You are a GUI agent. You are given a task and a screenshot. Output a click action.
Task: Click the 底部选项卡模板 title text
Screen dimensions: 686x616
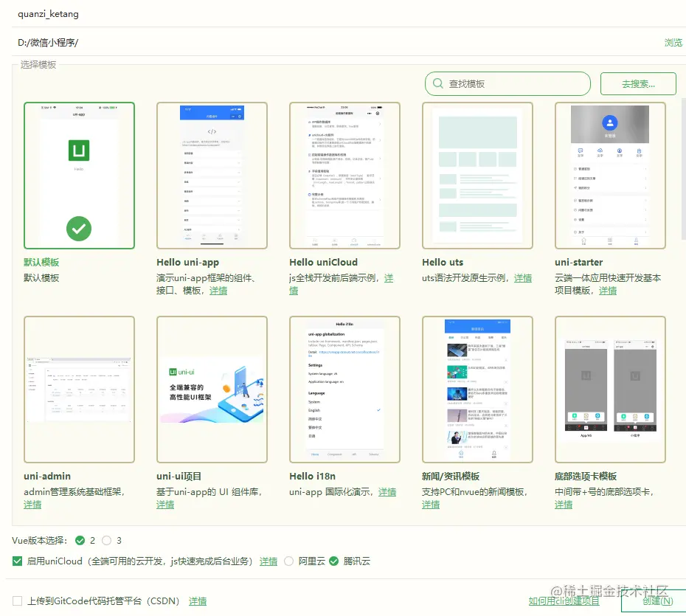[586, 476]
